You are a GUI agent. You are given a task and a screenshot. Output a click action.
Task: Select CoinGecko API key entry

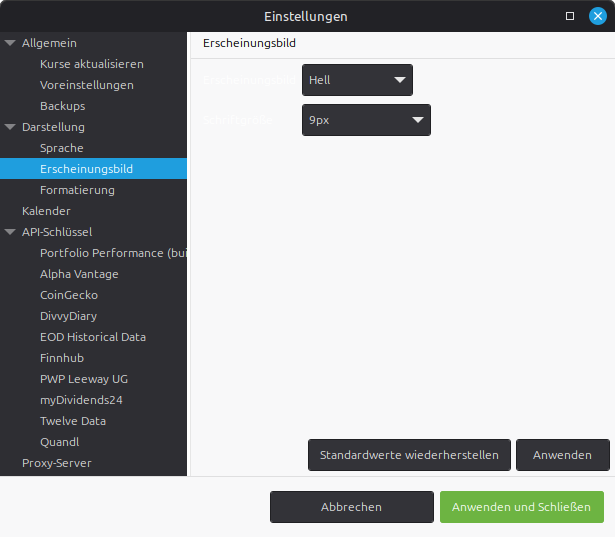click(x=69, y=295)
